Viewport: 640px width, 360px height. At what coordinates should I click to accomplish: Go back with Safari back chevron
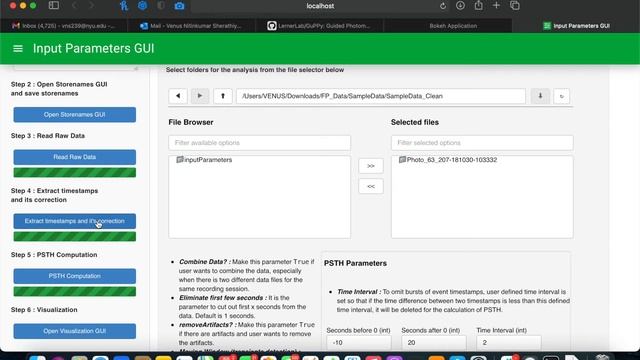(x=74, y=6)
